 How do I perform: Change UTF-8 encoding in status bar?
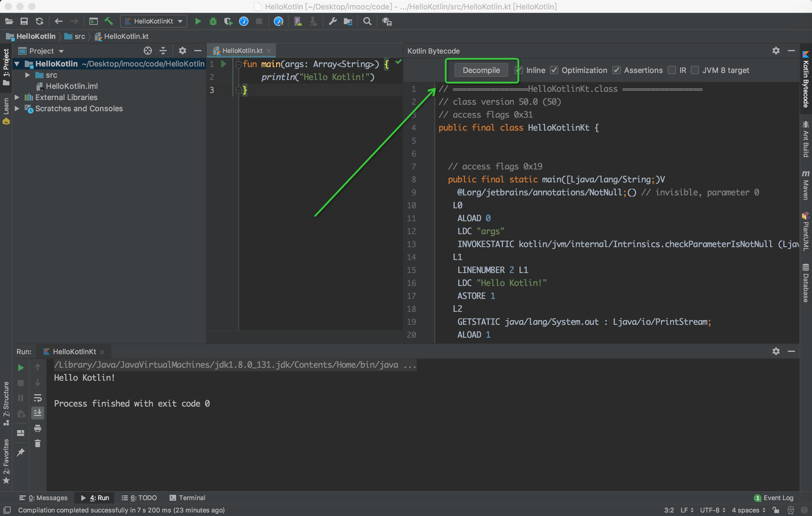[712, 510]
